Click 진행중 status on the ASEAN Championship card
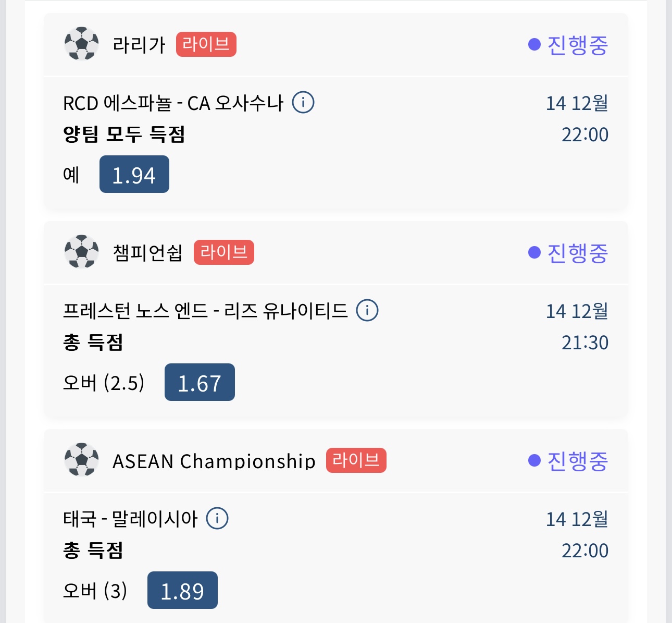The height and width of the screenshot is (623, 672). (569, 461)
